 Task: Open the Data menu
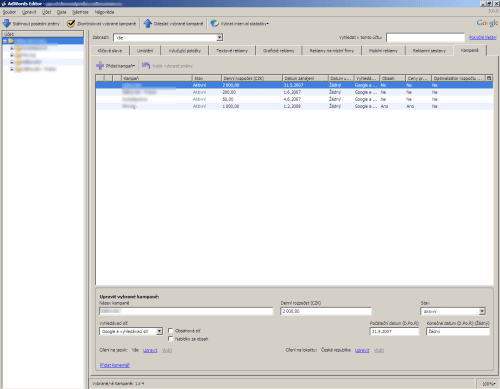click(x=62, y=12)
